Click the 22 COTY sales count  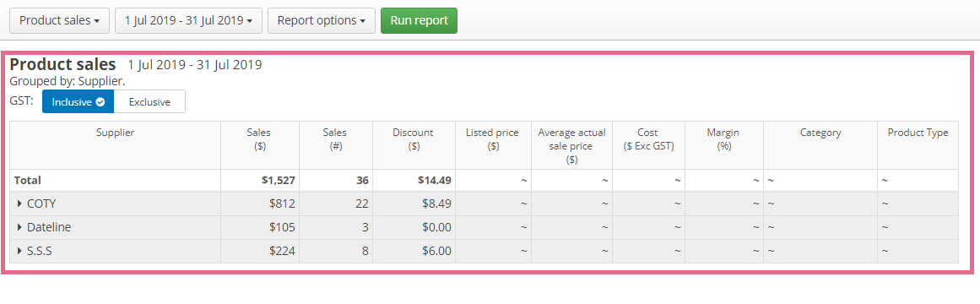[x=362, y=204]
